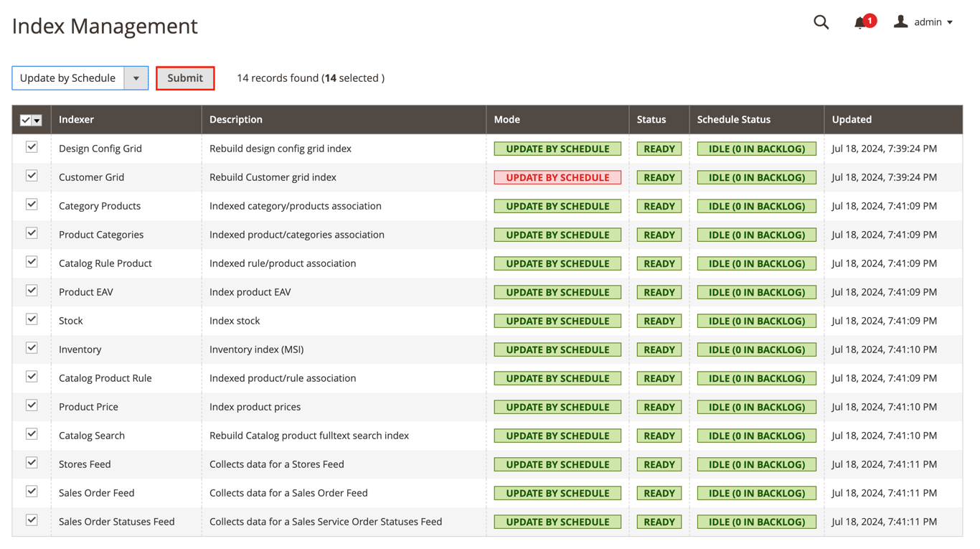The width and height of the screenshot is (980, 549).
Task: Uncheck the select-all checkbox
Action: tap(27, 120)
